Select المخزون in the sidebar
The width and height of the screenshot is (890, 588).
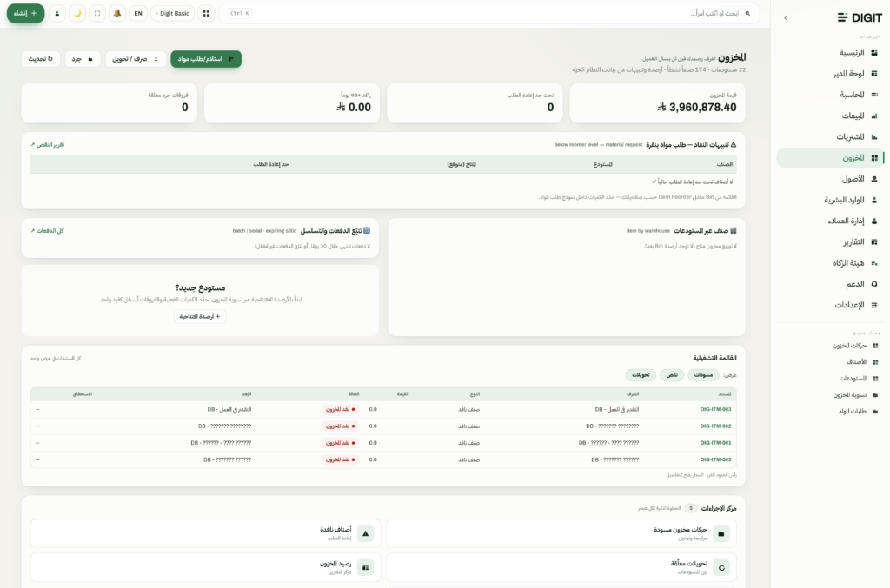[x=830, y=157]
